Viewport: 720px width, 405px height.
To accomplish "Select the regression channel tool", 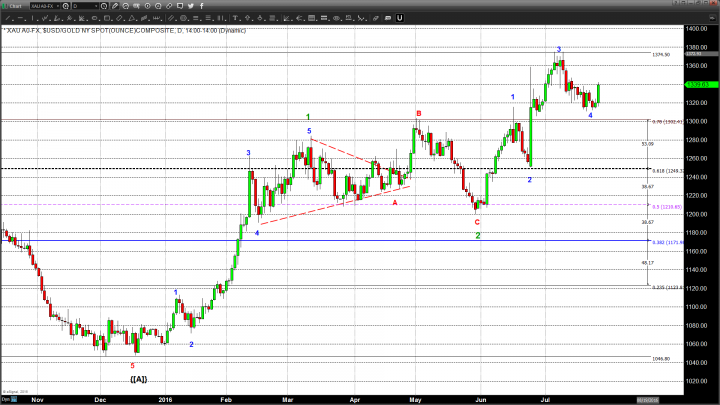I will [x=144, y=18].
